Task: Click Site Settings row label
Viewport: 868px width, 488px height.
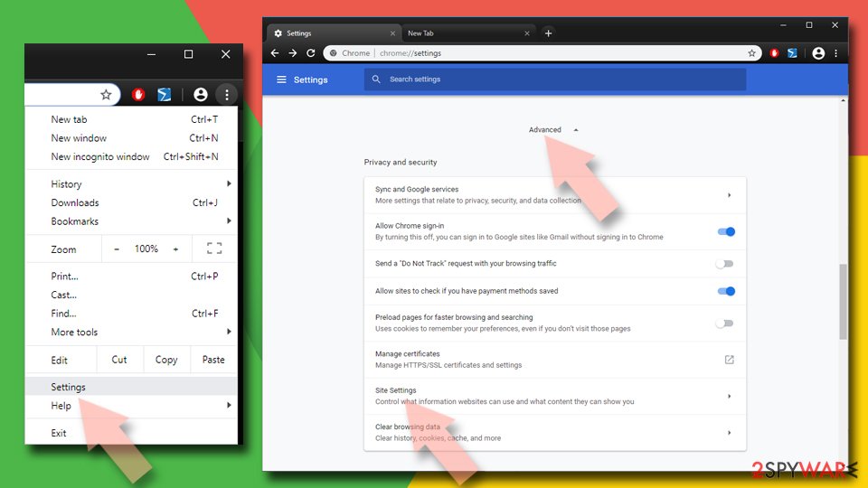Action: (396, 390)
